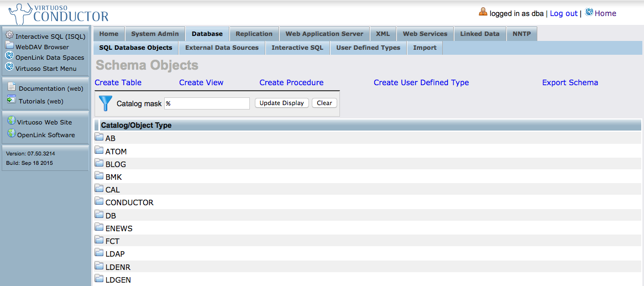Open WebDAV Browser sidebar link

pyautogui.click(x=43, y=47)
